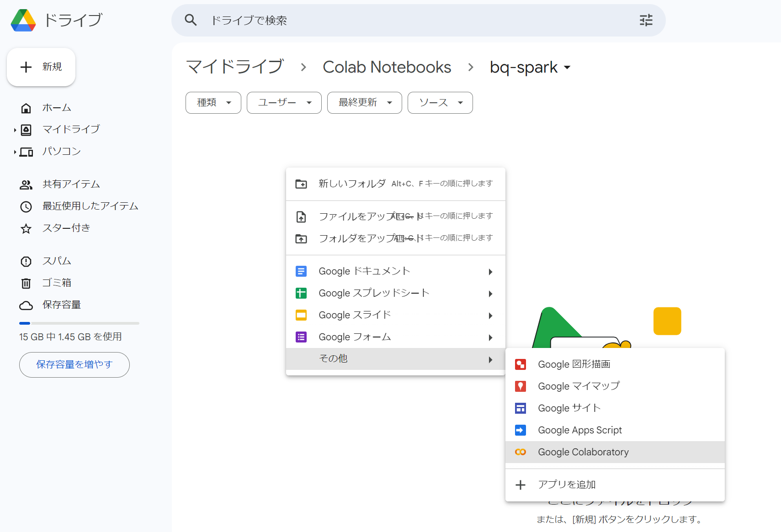Click the Google My Maps pin icon
This screenshot has width=781, height=532.
521,386
